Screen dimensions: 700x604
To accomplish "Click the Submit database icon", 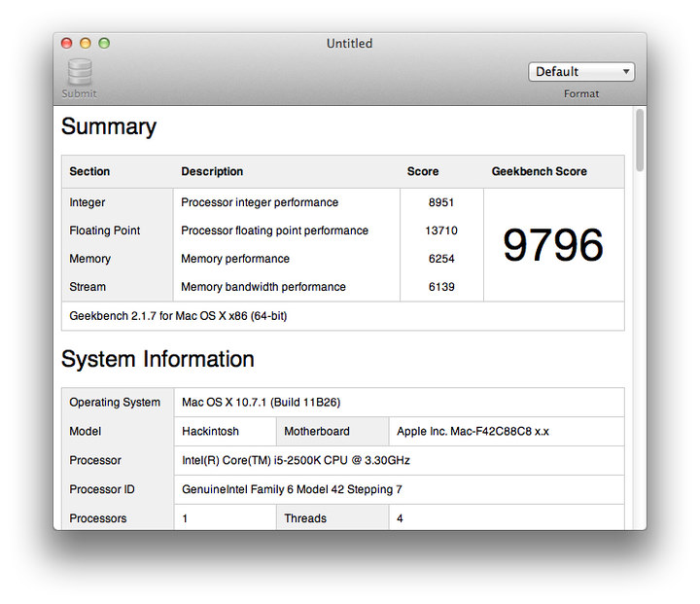I will point(80,72).
